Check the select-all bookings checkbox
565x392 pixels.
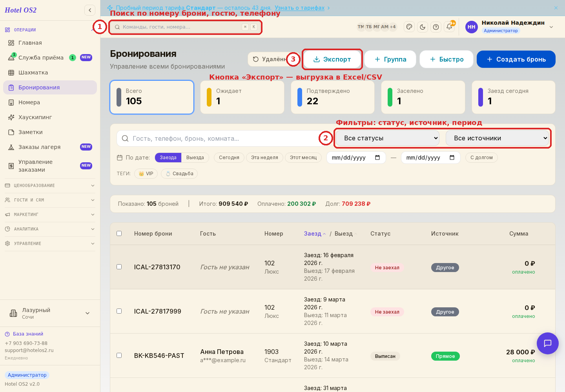[x=119, y=234]
